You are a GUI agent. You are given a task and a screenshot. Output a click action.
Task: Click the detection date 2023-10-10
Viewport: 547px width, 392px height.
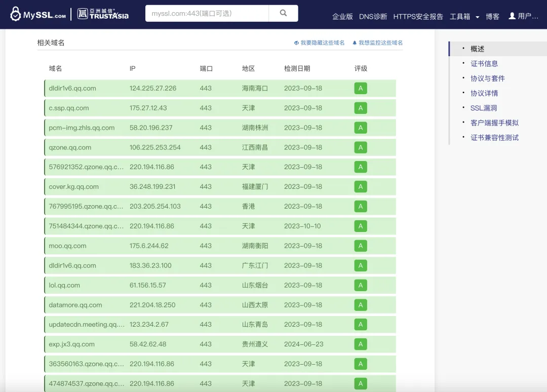point(302,226)
